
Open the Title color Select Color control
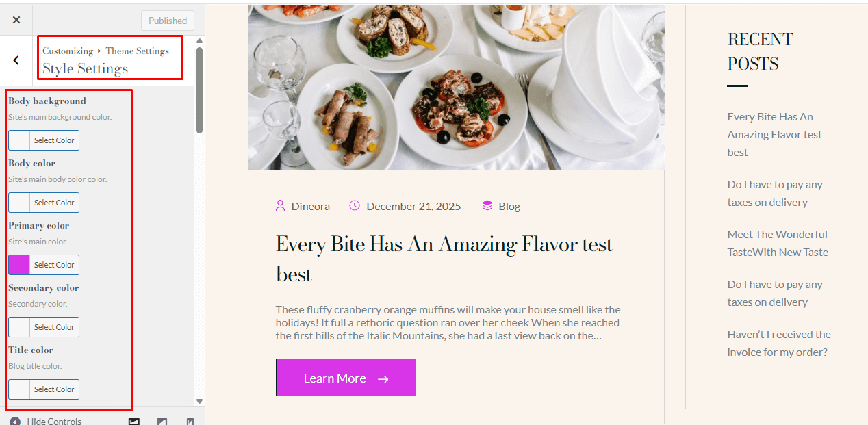44,389
